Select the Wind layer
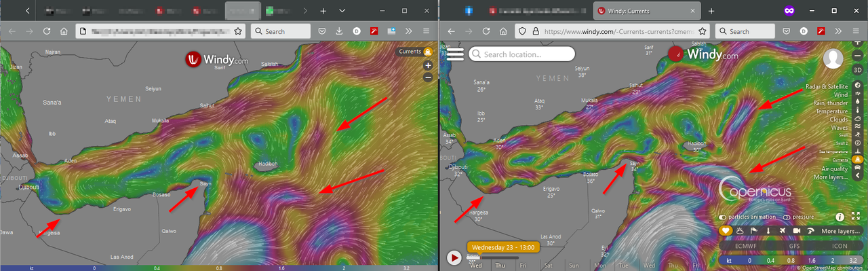868x271 pixels. coord(840,94)
